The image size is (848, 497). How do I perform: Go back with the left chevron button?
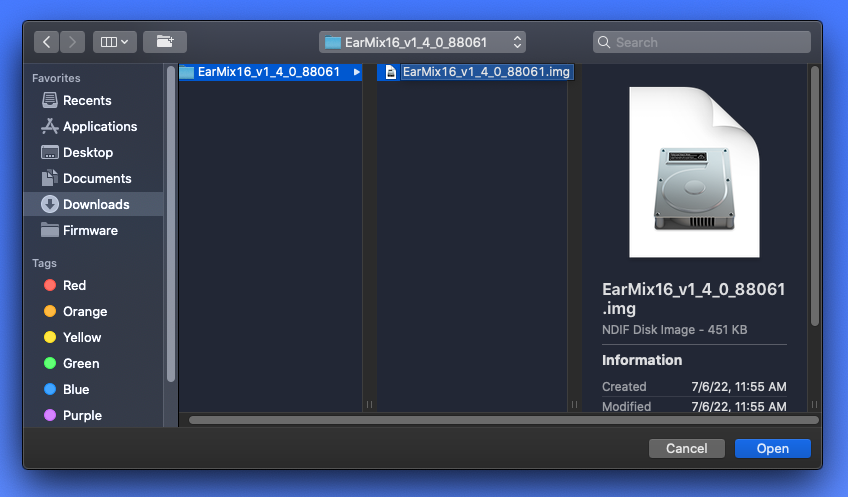coord(47,42)
